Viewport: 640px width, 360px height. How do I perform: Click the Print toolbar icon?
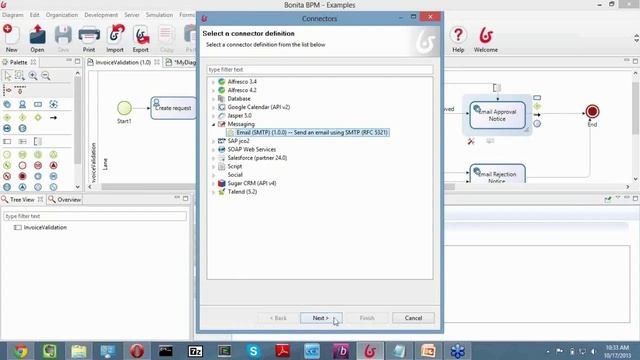click(x=89, y=35)
